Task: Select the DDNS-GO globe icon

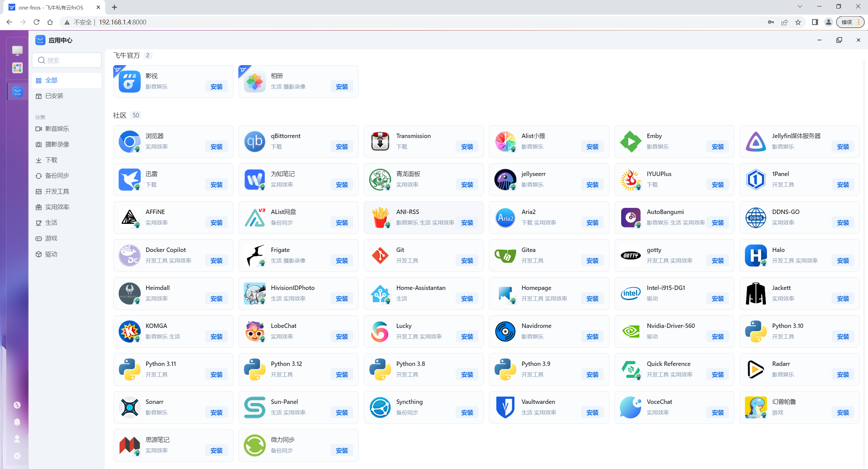Action: tap(756, 217)
